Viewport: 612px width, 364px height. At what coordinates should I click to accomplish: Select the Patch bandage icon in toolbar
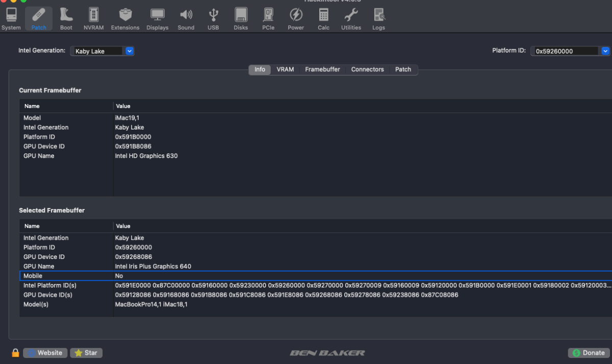click(x=39, y=19)
